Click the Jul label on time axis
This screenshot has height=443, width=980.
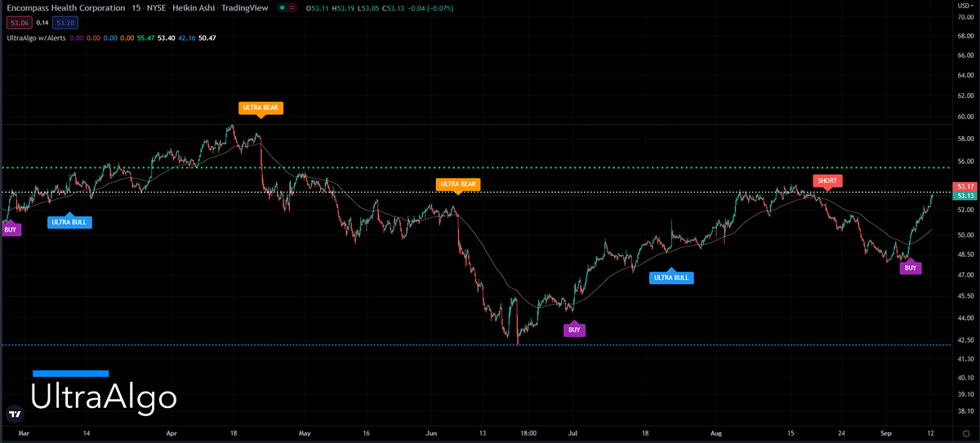[x=572, y=434]
